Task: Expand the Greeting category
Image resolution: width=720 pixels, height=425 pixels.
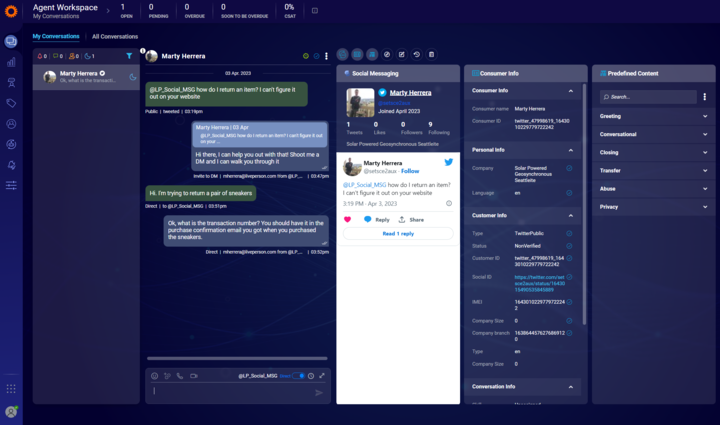Action: [653, 116]
